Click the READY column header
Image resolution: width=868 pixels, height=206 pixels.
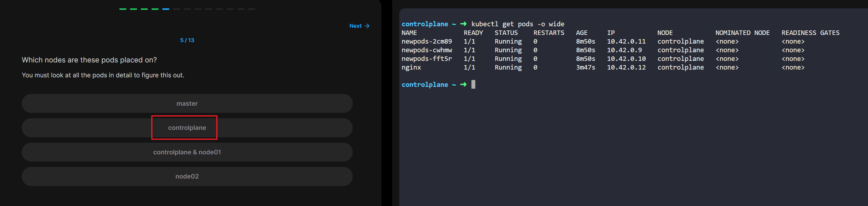pyautogui.click(x=473, y=33)
